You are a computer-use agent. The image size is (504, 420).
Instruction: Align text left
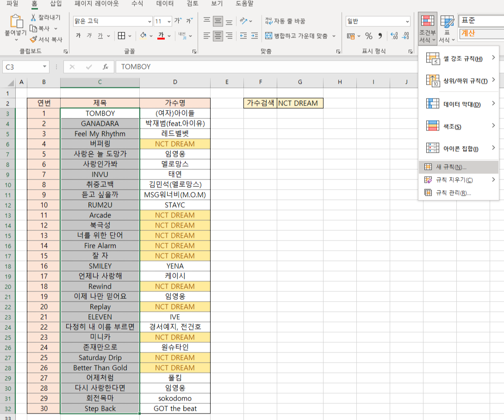pyautogui.click(x=207, y=35)
